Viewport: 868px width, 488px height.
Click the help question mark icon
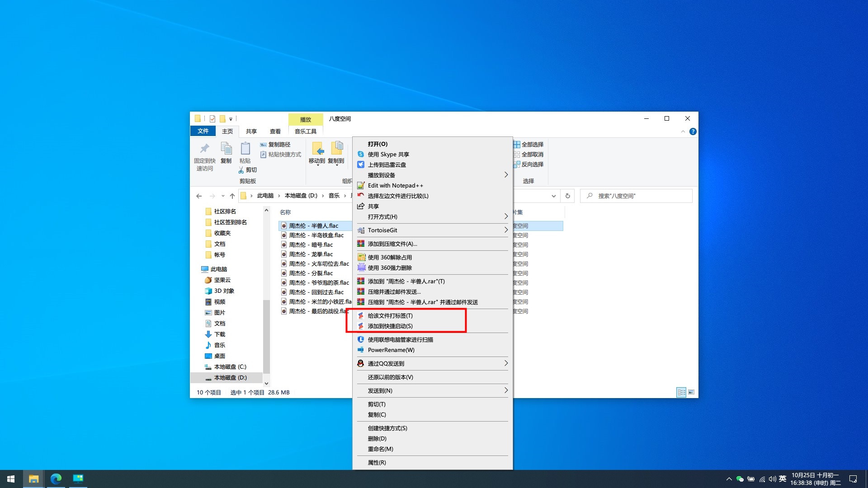[x=693, y=131]
